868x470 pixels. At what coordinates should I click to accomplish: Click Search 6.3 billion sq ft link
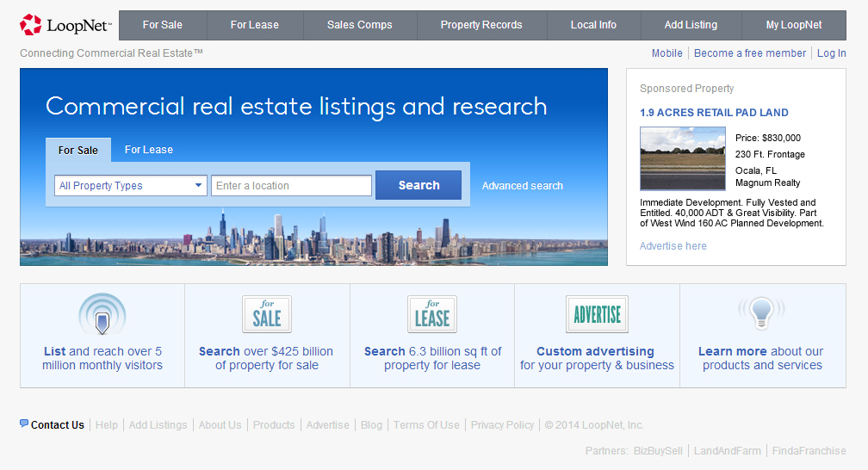(432, 358)
